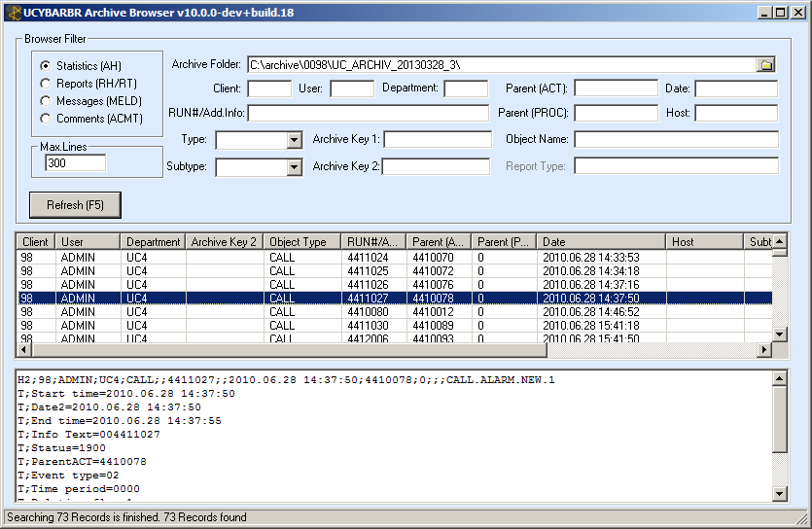The height and width of the screenshot is (529, 812).
Task: Focus the RUN#/Add.Info input field
Action: tap(369, 113)
